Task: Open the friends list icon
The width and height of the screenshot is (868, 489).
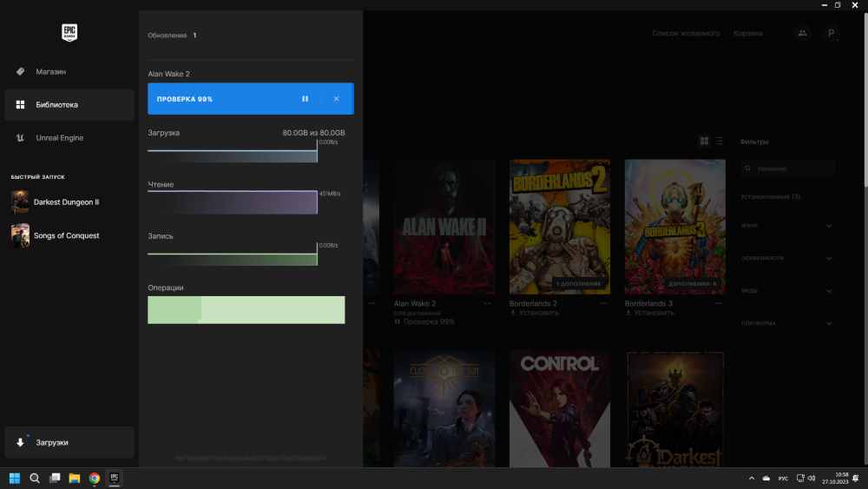Action: point(801,33)
